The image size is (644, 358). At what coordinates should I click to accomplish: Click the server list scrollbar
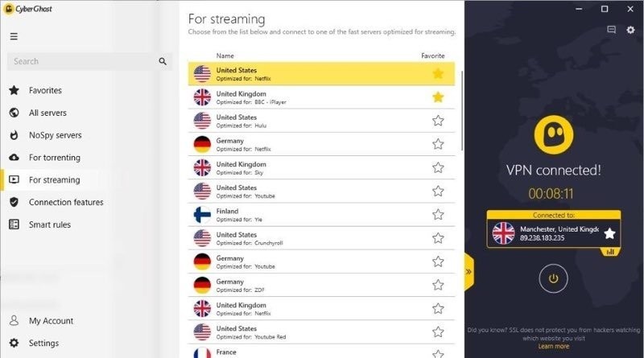tap(462, 110)
